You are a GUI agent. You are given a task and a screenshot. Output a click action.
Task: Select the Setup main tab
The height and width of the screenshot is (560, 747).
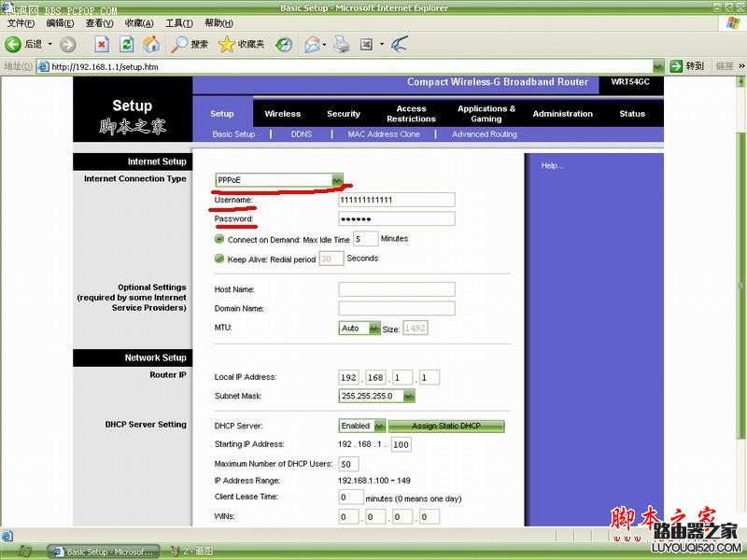(222, 113)
